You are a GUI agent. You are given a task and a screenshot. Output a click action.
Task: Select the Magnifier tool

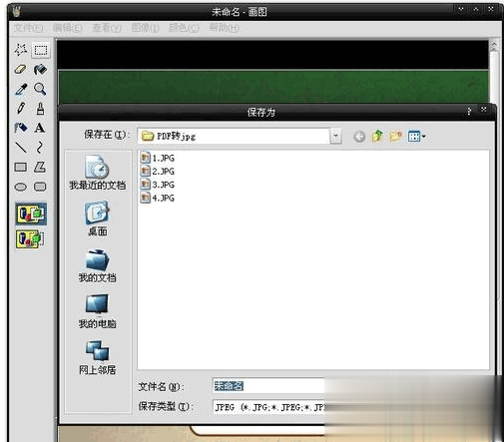click(x=40, y=89)
